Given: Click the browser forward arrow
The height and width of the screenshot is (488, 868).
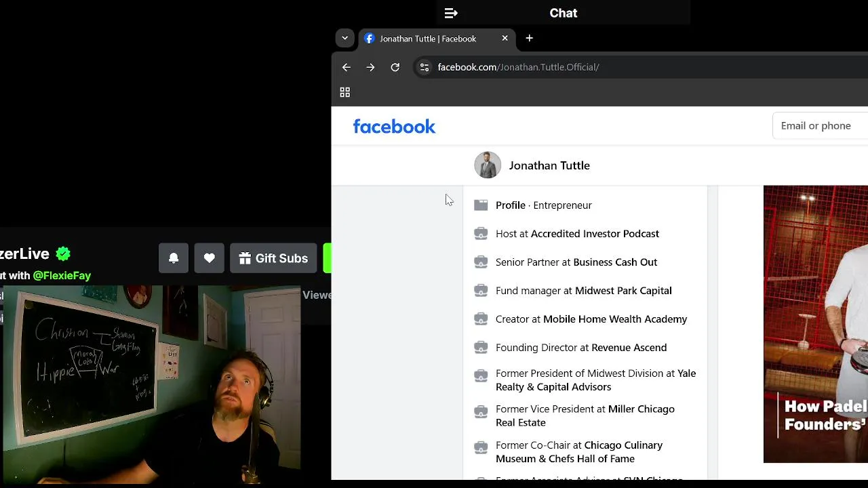Looking at the screenshot, I should pos(370,67).
